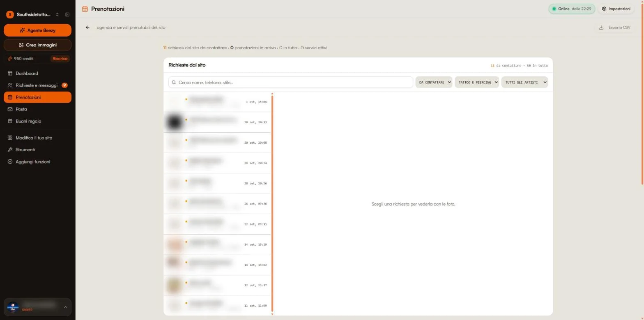
Task: Open Impostazioni settings
Action: point(616,9)
